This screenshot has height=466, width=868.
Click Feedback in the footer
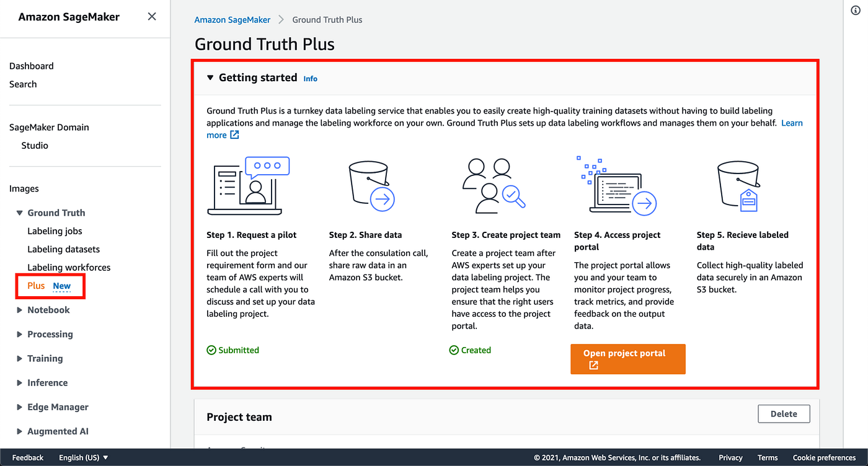[28, 457]
